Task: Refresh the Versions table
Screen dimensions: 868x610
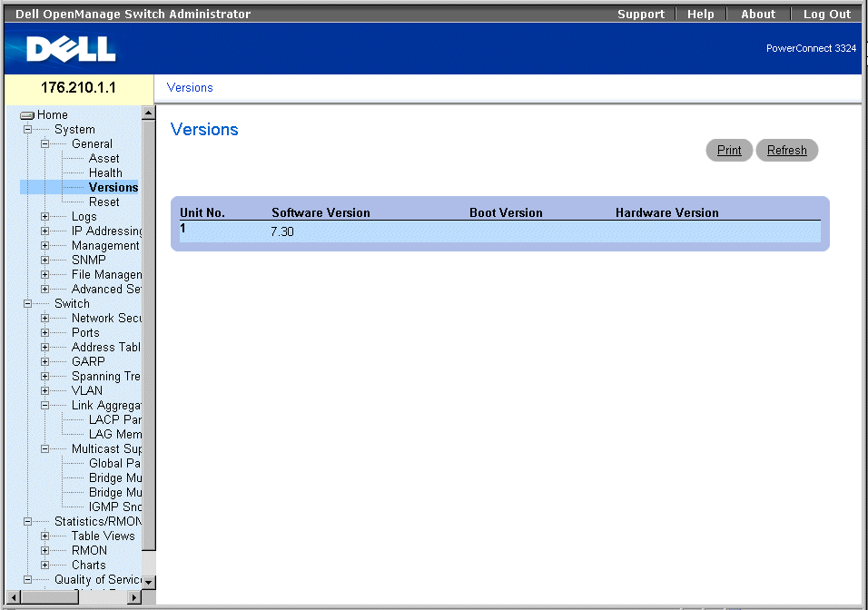Action: (x=786, y=151)
